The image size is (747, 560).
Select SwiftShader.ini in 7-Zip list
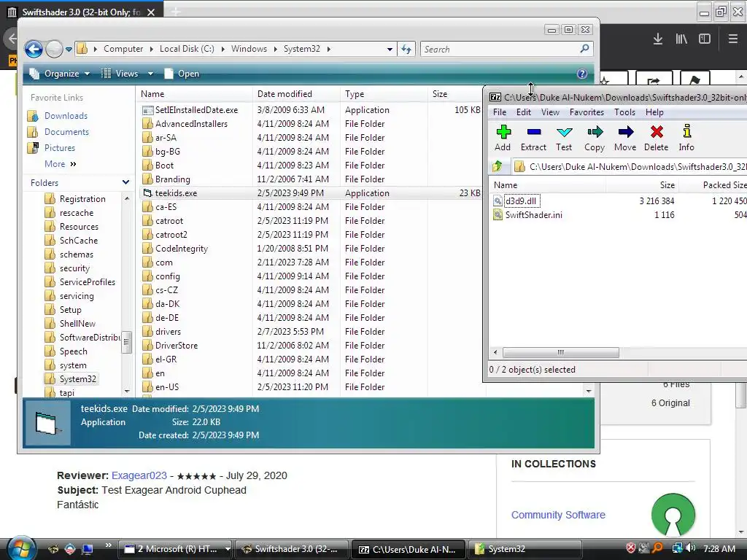click(x=533, y=215)
